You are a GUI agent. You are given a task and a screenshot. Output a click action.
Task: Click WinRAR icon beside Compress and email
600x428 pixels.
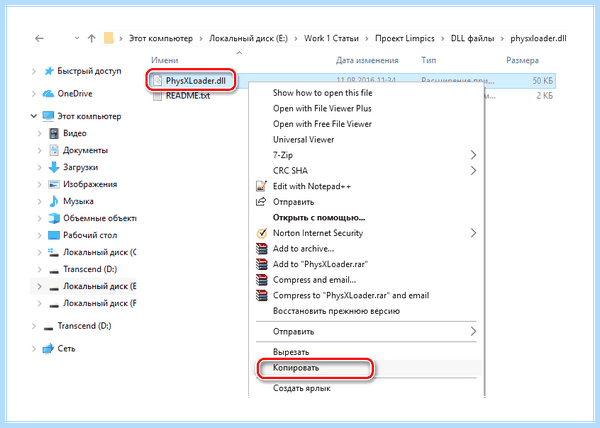pos(262,280)
